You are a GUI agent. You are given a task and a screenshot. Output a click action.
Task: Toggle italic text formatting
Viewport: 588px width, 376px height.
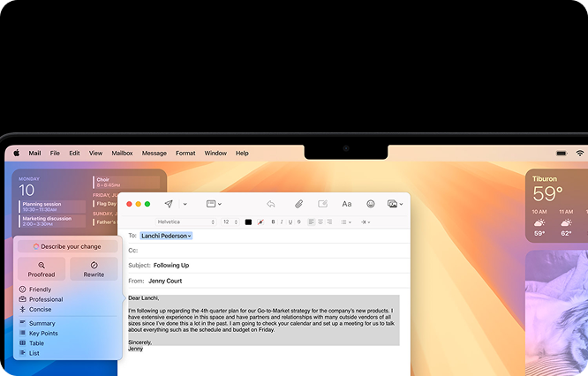click(x=282, y=222)
